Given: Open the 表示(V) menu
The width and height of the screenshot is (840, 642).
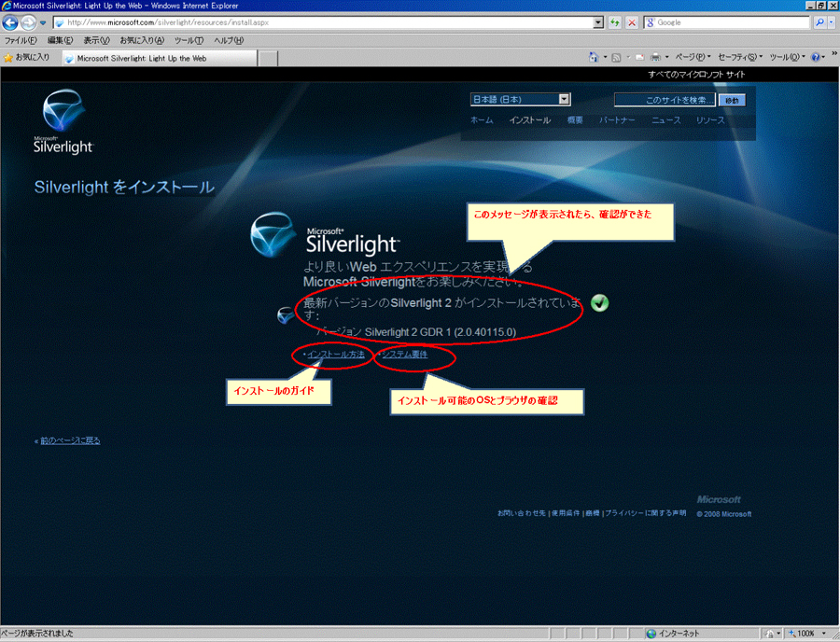Looking at the screenshot, I should click(96, 41).
